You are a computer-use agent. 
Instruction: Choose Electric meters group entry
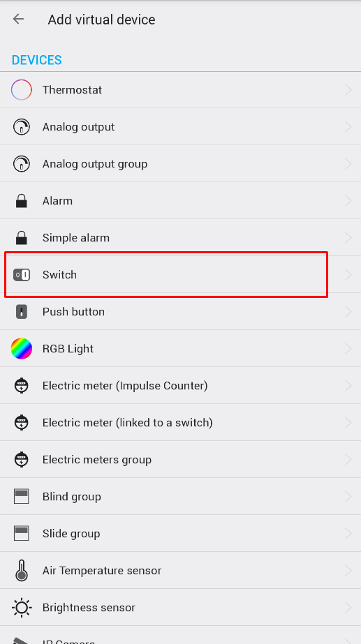click(180, 460)
